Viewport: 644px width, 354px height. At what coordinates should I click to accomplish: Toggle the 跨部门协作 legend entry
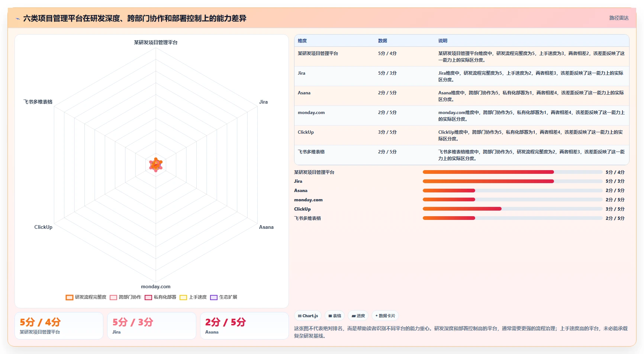[125, 297]
